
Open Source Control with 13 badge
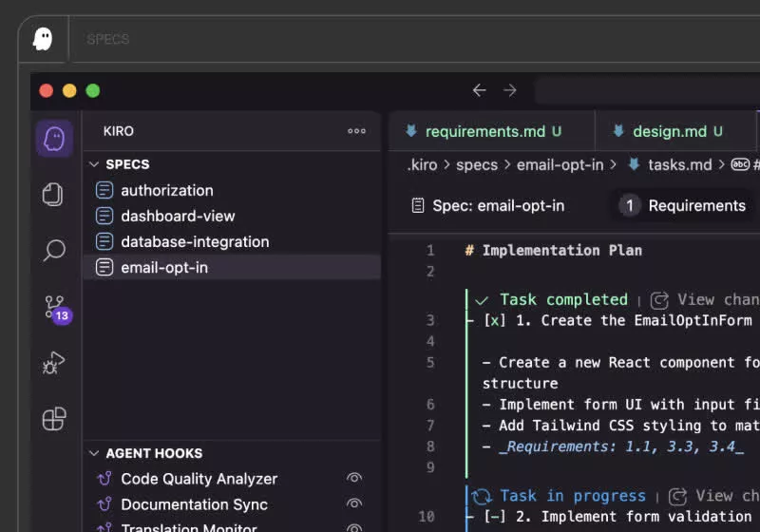point(57,310)
